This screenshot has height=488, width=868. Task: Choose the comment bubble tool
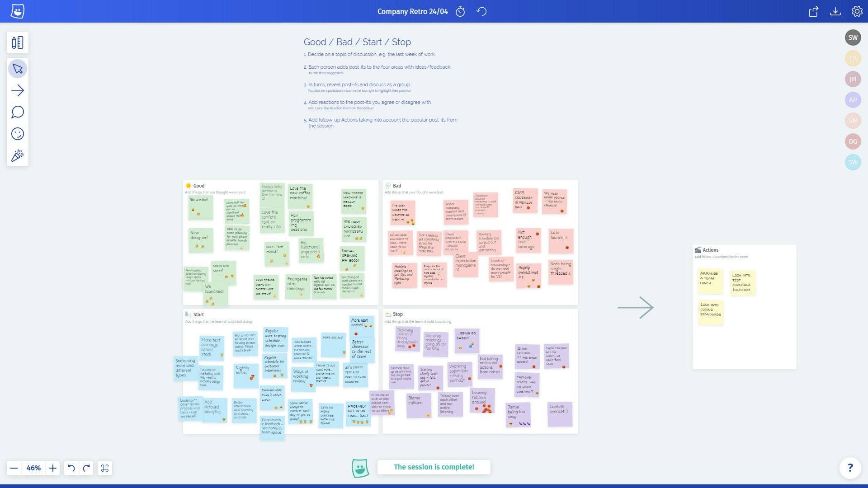click(18, 112)
